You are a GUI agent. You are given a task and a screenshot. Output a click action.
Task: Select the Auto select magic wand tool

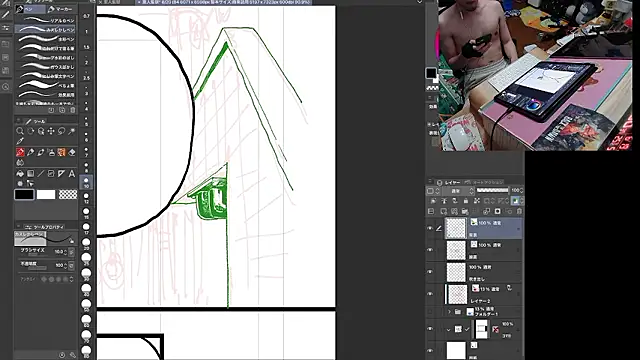coord(72,131)
